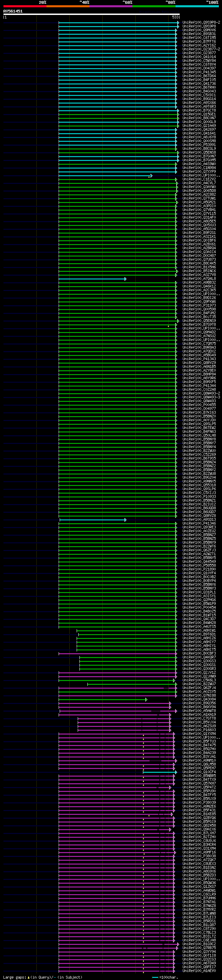Viewport: 222px width, 980px height.
Task: Open hit UniRef100_Q23877-2
Action: 201,49
